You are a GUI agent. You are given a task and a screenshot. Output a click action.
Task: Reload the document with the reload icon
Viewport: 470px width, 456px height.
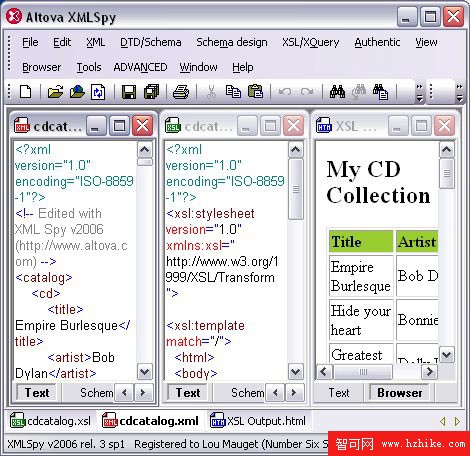[x=98, y=92]
